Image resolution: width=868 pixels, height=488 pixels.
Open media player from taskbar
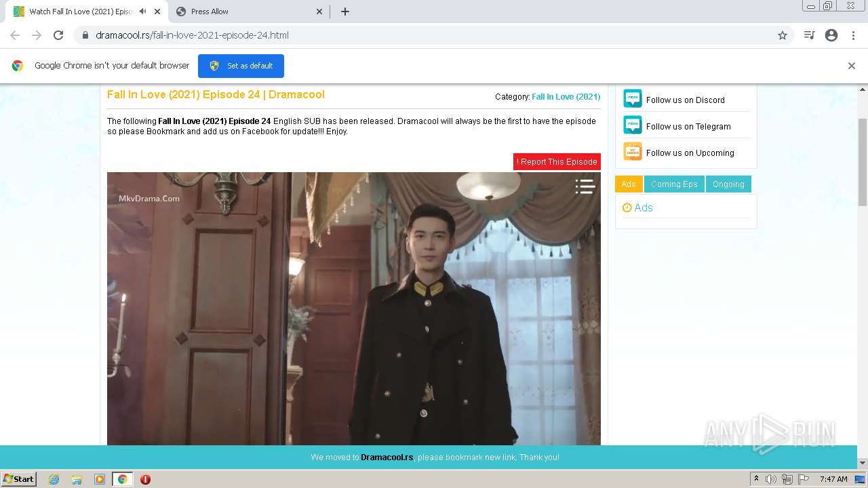[x=100, y=479]
